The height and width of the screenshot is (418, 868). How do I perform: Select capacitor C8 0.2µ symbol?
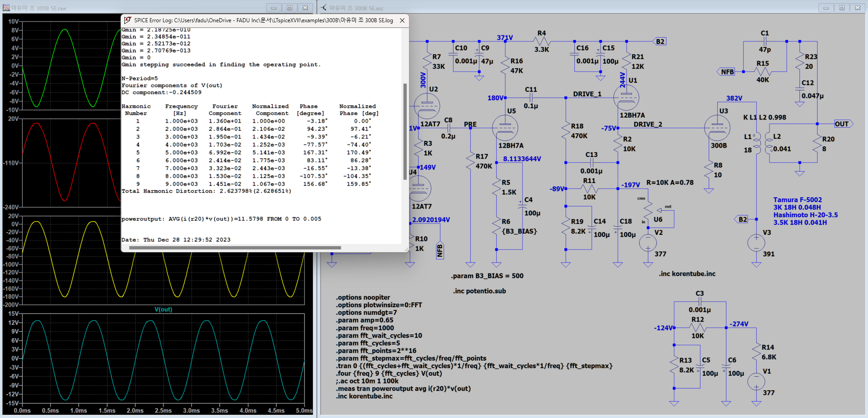[449, 128]
